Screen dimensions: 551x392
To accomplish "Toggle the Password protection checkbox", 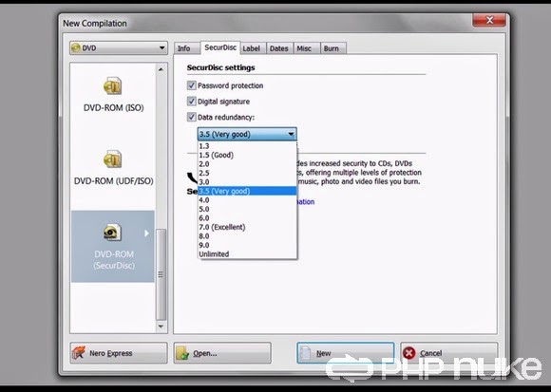I will [x=192, y=85].
